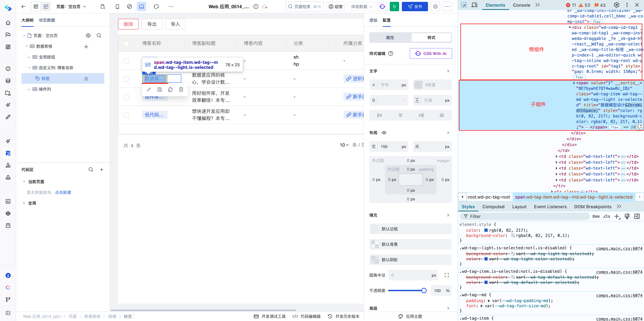The width and height of the screenshot is (644, 321).
Task: Switch to 状态数据 tab
Action: (x=47, y=20)
